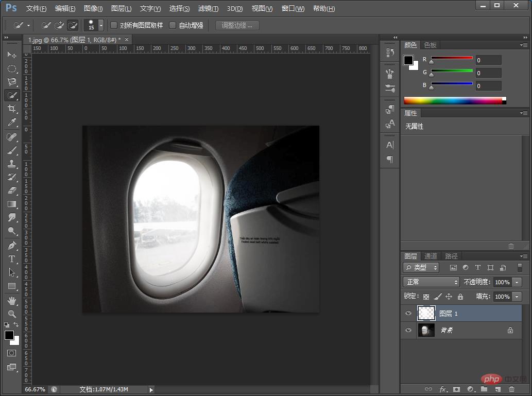Delete layer using the Layers panel trash icon
The image size is (532, 396).
point(511,389)
